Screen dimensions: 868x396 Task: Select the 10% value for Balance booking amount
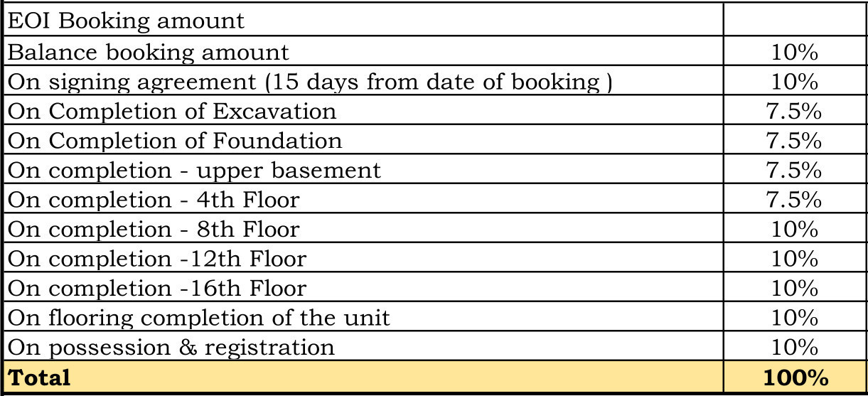[795, 52]
